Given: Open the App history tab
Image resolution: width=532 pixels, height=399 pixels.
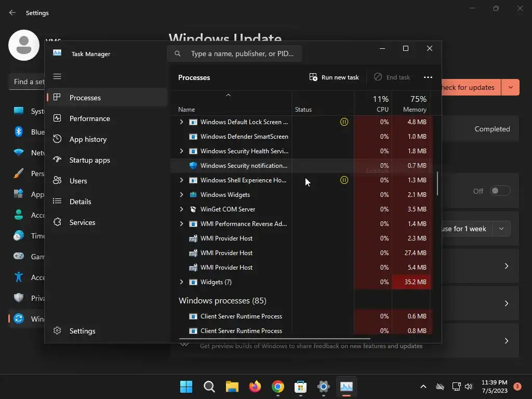Looking at the screenshot, I should tap(107, 139).
